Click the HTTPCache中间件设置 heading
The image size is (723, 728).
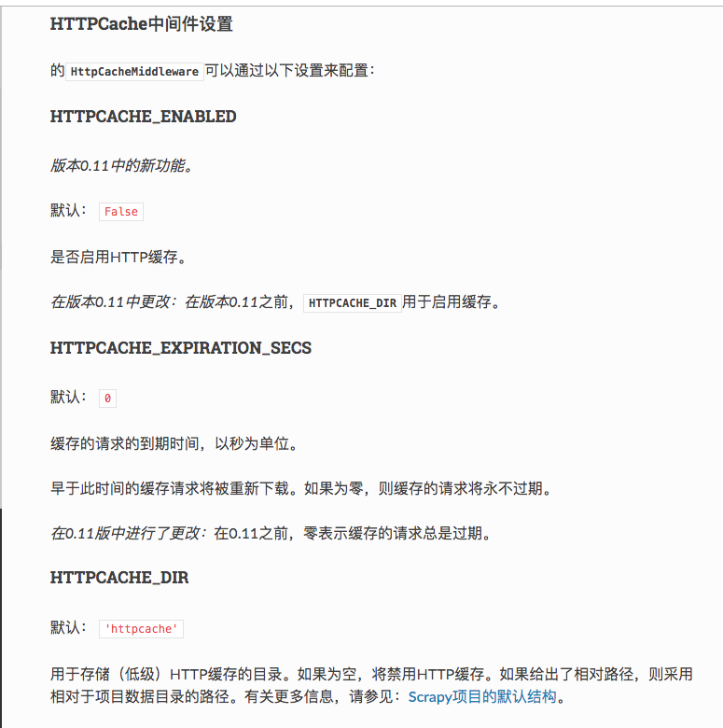pyautogui.click(x=142, y=23)
